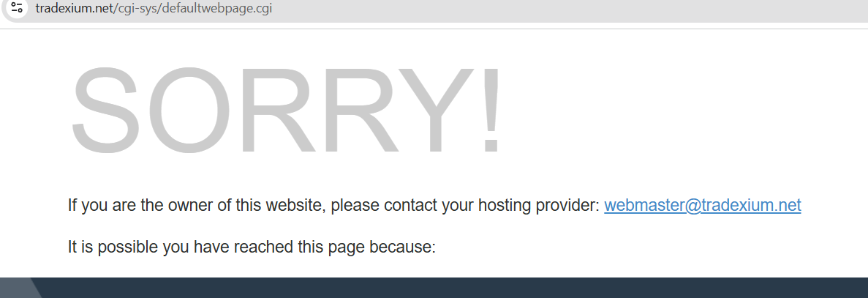Click the exclamation mark in SORRY! heading

tap(491, 111)
